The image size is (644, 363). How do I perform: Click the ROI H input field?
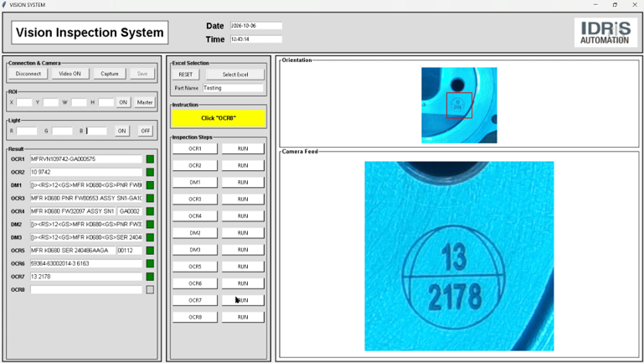[x=106, y=102]
